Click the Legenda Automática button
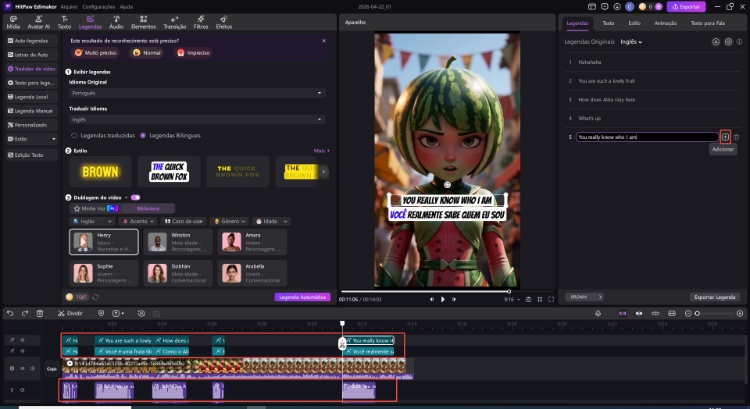This screenshot has width=750, height=409. point(302,297)
